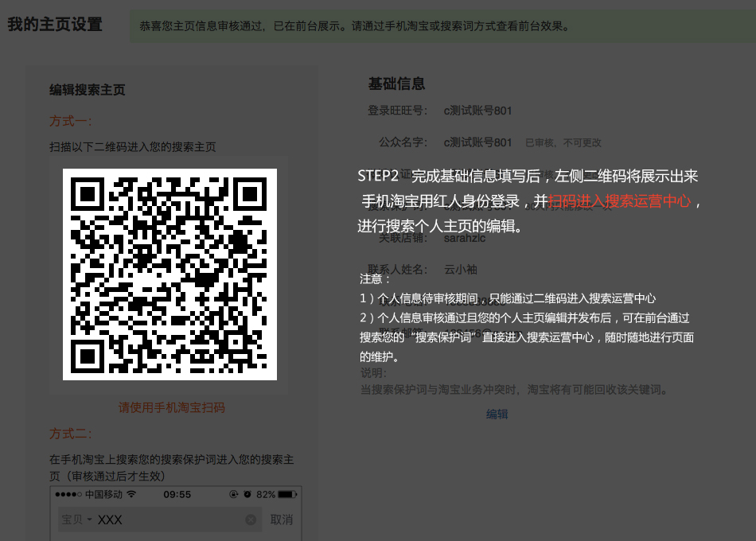Click the 登录旺旺号 value c测试账号801

point(477,111)
